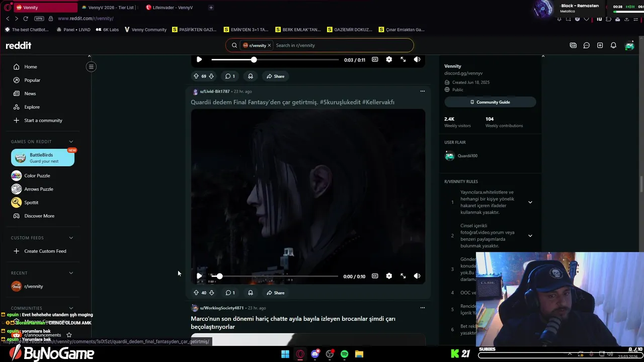Open video settings gear on Final Fantasy post
Image resolution: width=644 pixels, height=362 pixels.
click(x=389, y=276)
